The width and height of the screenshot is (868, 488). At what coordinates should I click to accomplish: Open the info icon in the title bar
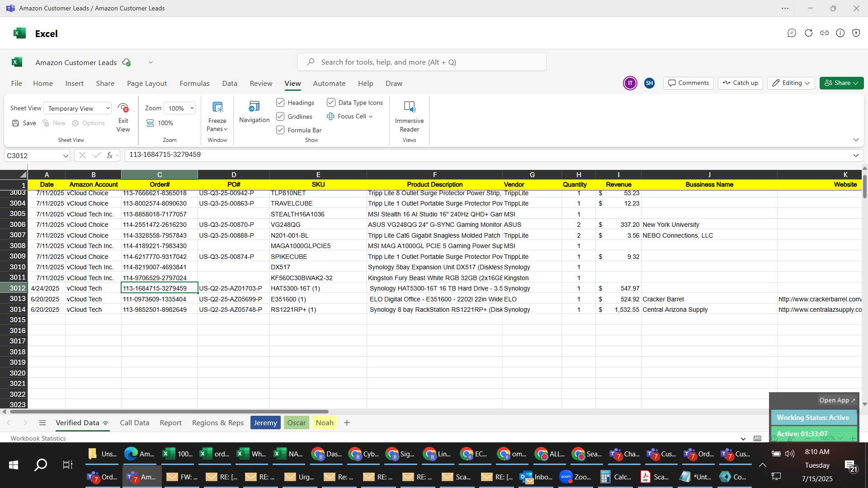coord(840,33)
